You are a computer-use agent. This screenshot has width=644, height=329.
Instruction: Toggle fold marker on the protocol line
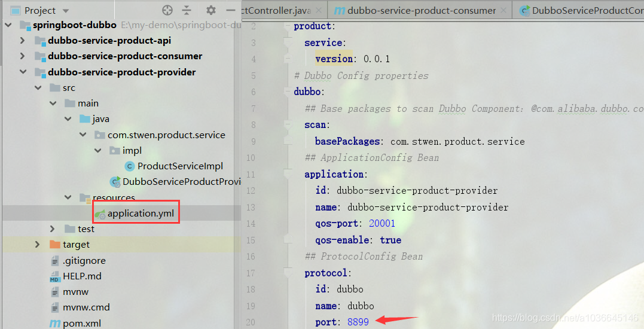pos(288,273)
